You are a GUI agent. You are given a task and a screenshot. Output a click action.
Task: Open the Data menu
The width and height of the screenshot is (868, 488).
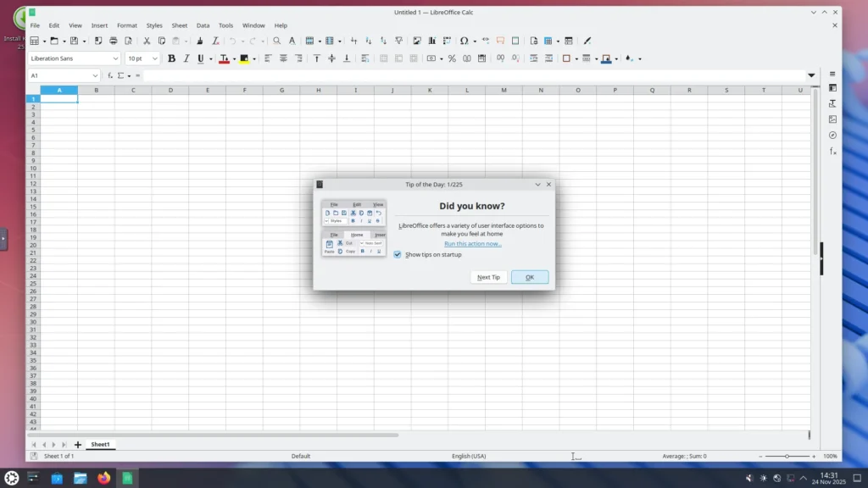[x=203, y=25]
